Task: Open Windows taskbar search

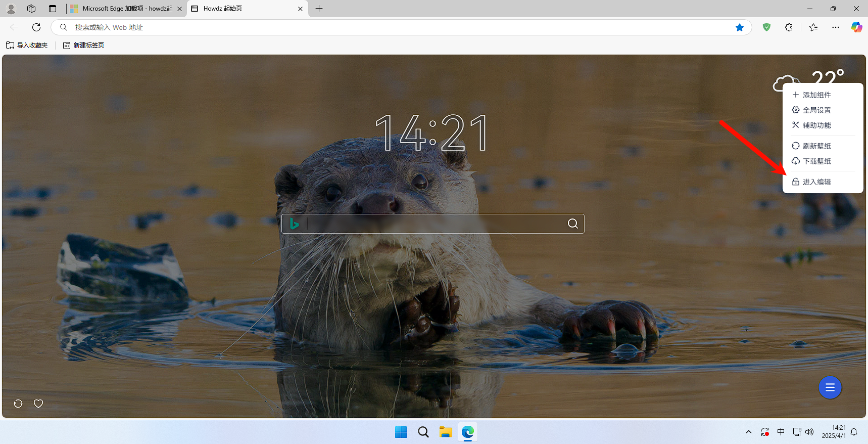Action: pyautogui.click(x=423, y=432)
